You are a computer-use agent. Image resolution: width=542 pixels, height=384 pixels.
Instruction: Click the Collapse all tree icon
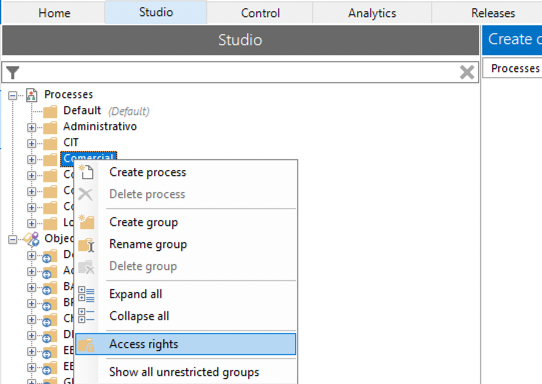(x=86, y=315)
